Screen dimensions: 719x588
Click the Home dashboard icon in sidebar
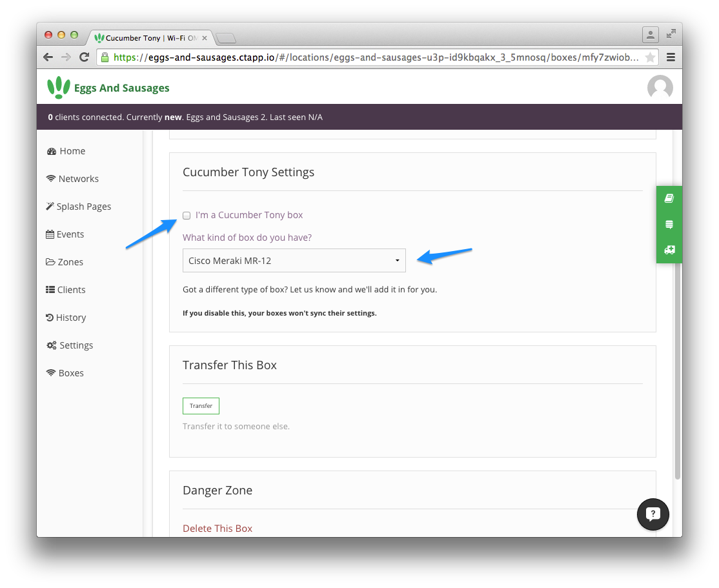pyautogui.click(x=52, y=152)
